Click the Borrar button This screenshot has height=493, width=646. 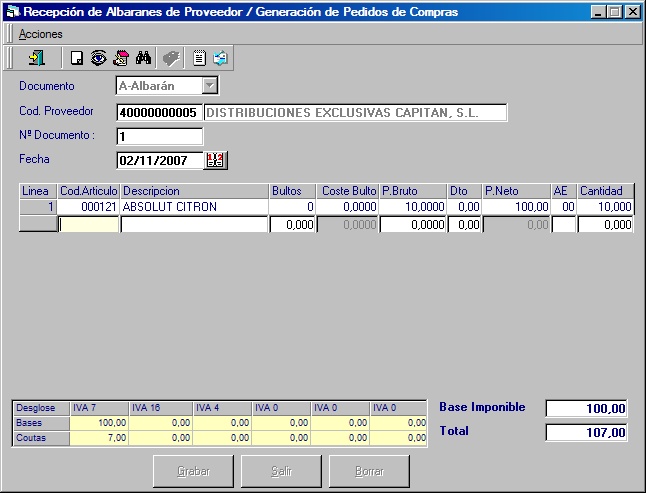point(370,471)
